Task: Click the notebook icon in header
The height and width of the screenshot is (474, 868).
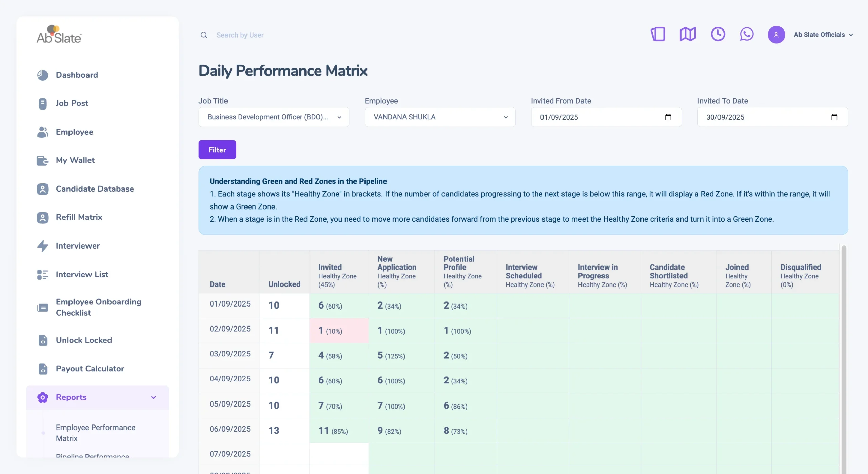Action: pyautogui.click(x=658, y=35)
